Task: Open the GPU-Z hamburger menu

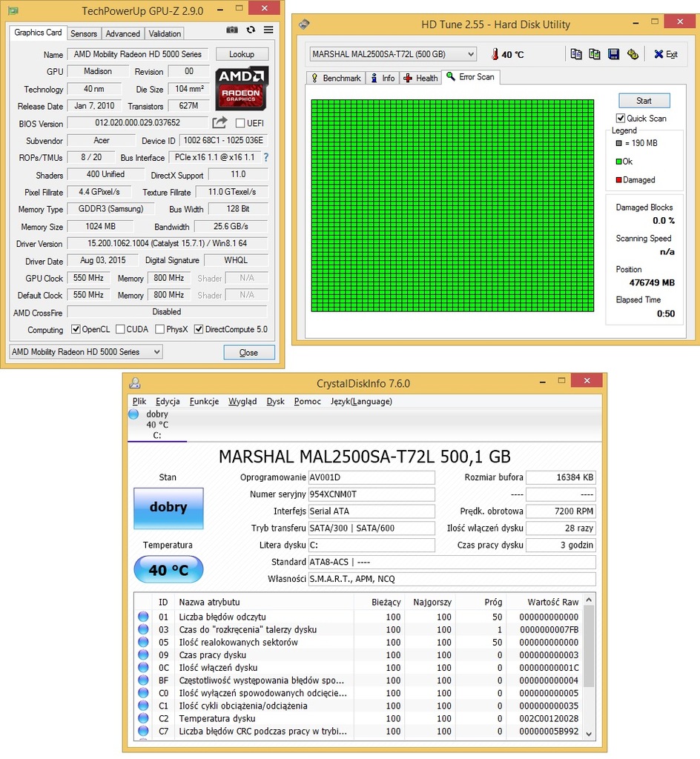Action: [x=268, y=30]
